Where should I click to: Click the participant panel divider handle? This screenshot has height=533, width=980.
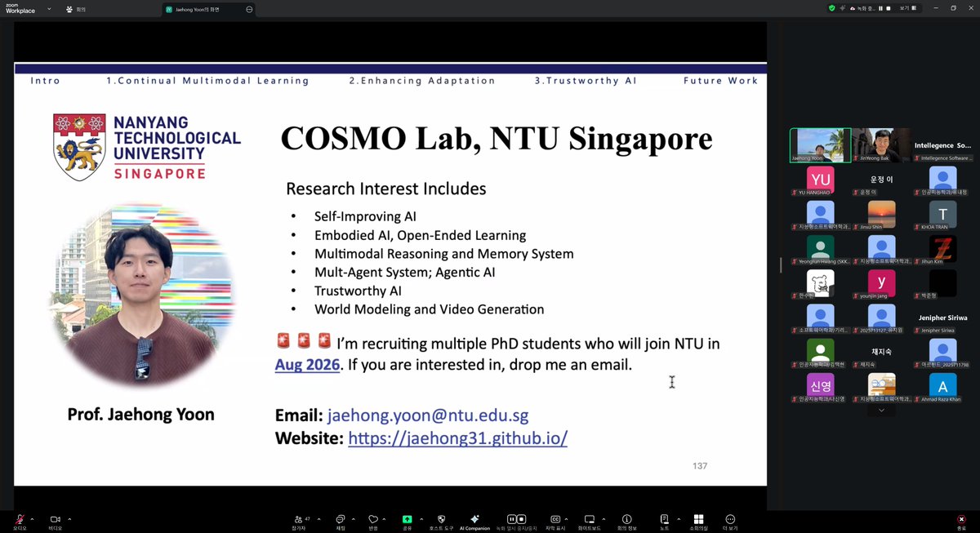pyautogui.click(x=781, y=265)
